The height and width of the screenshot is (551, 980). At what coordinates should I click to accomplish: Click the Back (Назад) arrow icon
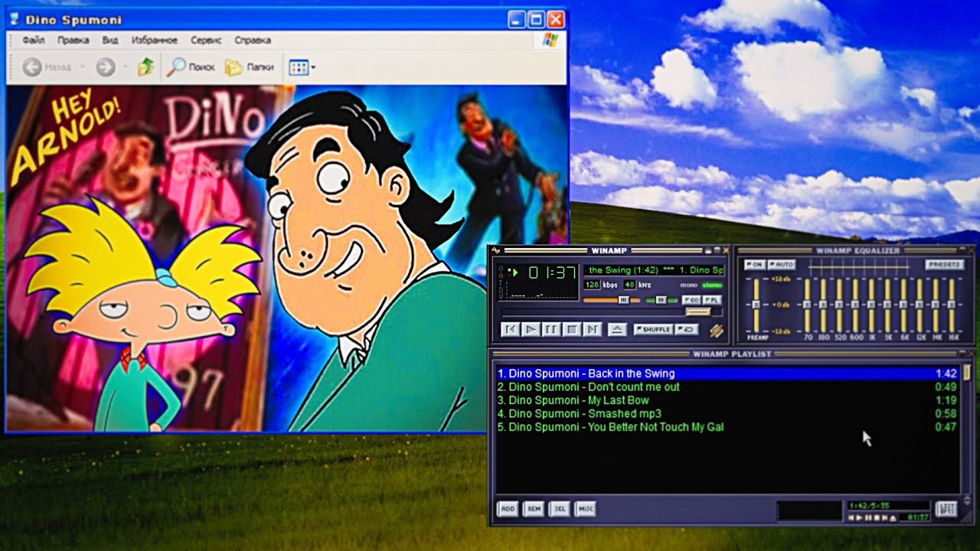[31, 67]
